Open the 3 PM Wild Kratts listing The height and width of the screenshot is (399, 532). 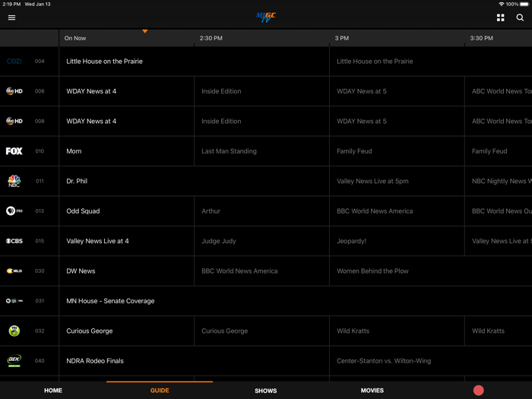tap(397, 331)
